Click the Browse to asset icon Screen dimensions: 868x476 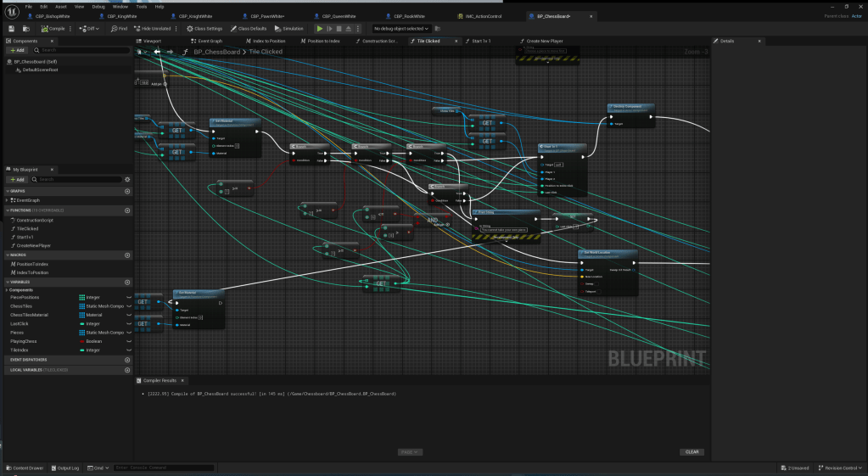click(25, 28)
